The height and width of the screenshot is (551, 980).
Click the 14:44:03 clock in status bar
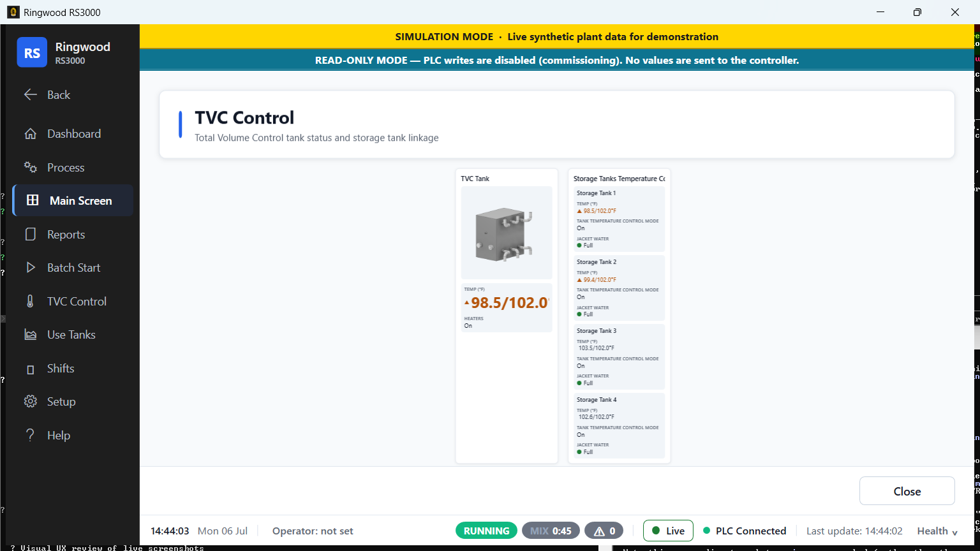170,531
